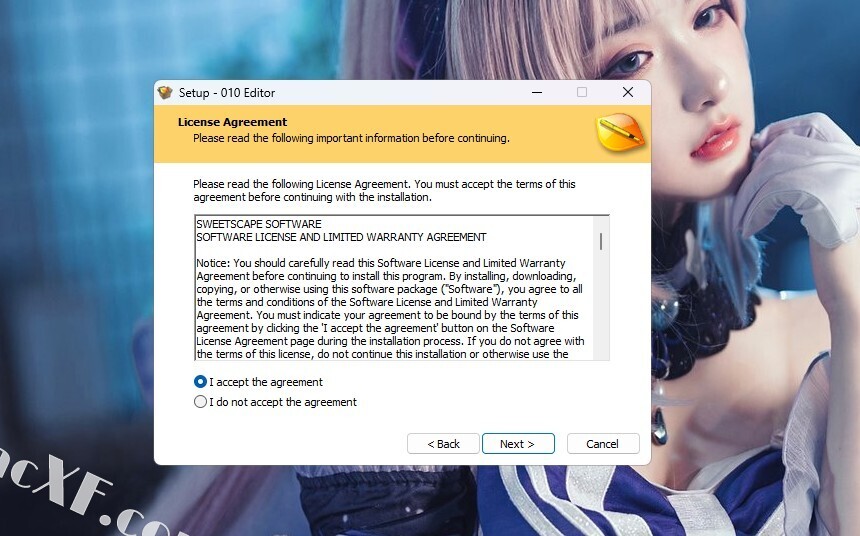Cancel the installation
The height and width of the screenshot is (536, 860).
click(x=603, y=444)
